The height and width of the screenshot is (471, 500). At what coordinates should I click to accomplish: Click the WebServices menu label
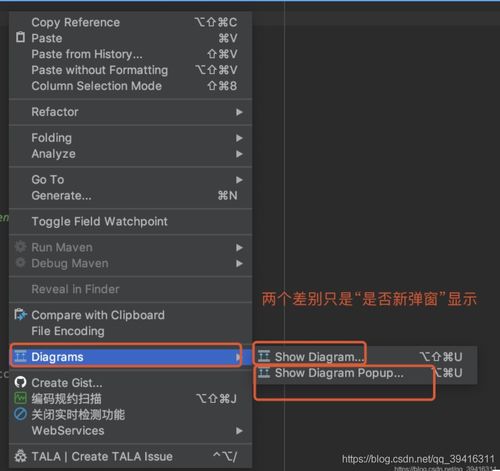point(68,430)
